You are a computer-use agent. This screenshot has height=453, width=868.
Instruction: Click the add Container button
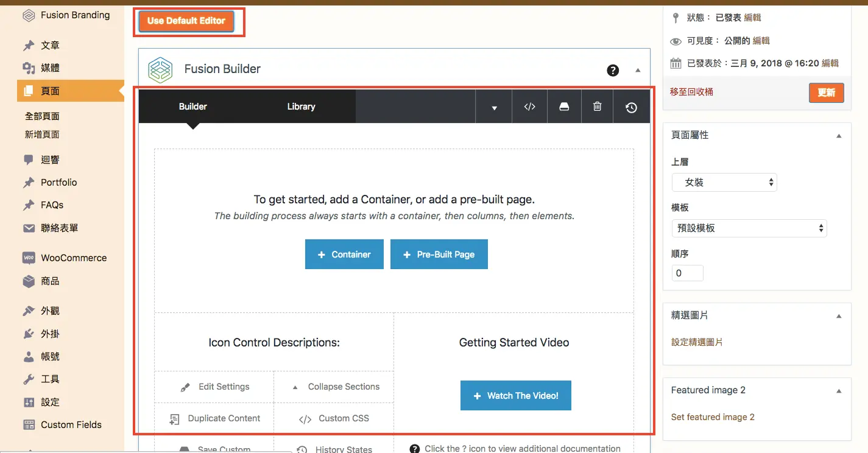[344, 255]
